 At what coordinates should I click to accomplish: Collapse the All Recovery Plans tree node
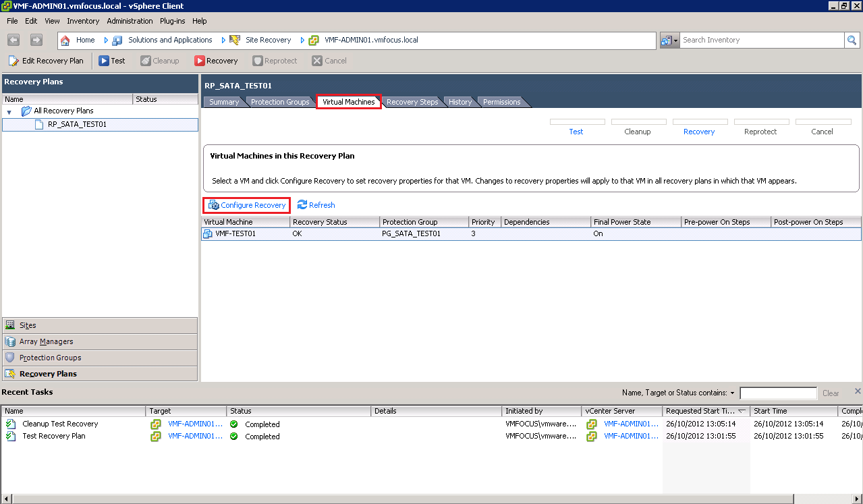(x=9, y=111)
